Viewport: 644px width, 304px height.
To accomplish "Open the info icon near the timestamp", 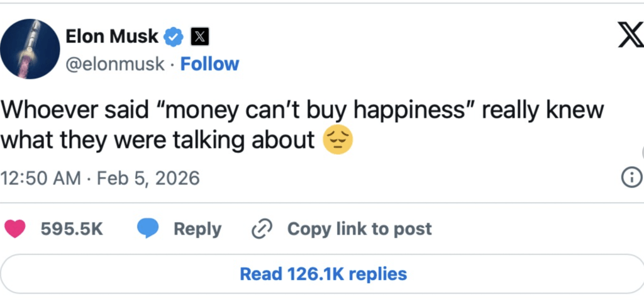I will [x=630, y=178].
